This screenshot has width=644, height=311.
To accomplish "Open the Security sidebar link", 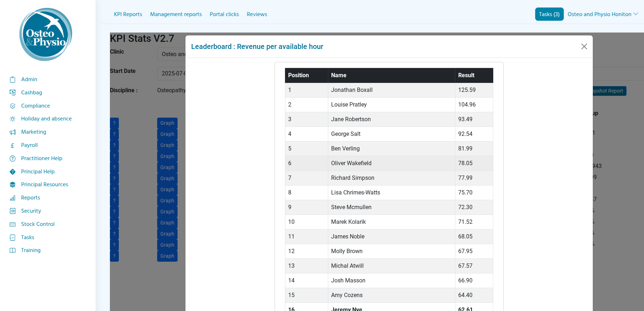I will 31,211.
